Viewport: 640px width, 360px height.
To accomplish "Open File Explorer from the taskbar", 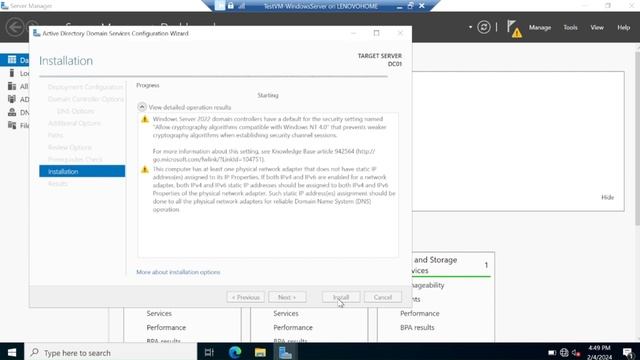I will point(260,352).
